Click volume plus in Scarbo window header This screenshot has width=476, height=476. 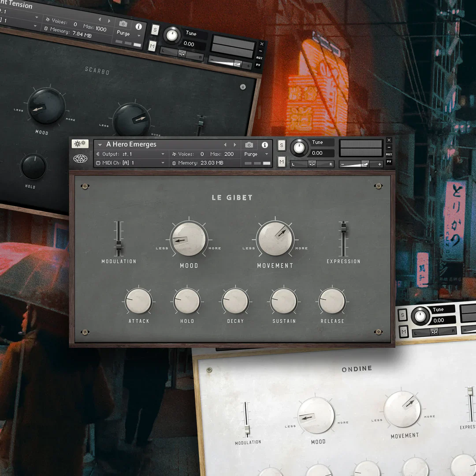pos(248,66)
